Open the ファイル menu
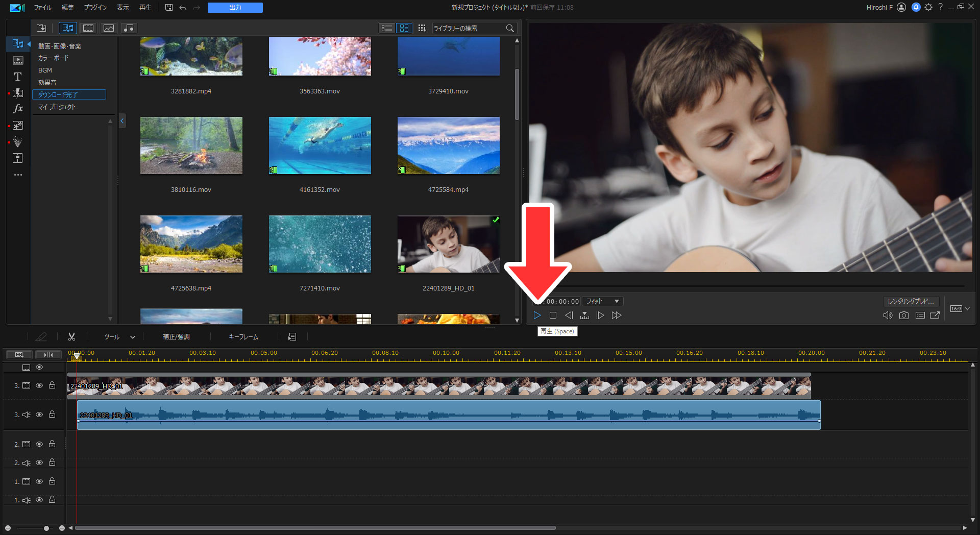 [42, 8]
